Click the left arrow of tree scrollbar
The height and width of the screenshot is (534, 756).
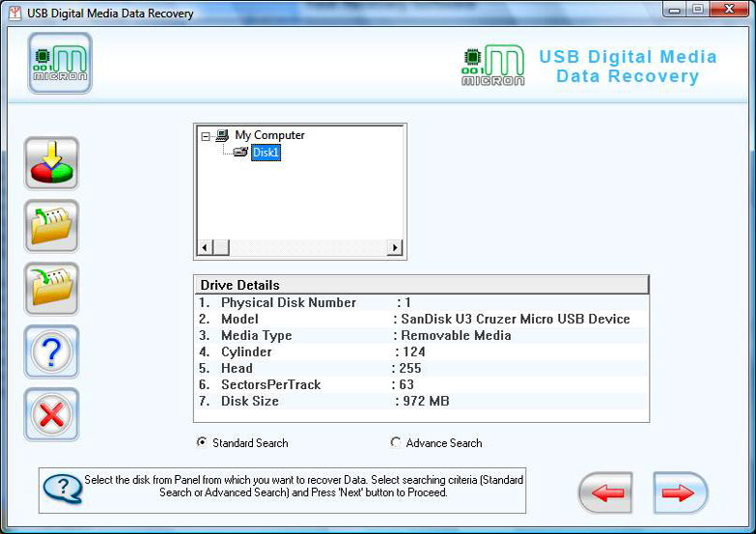(x=205, y=247)
